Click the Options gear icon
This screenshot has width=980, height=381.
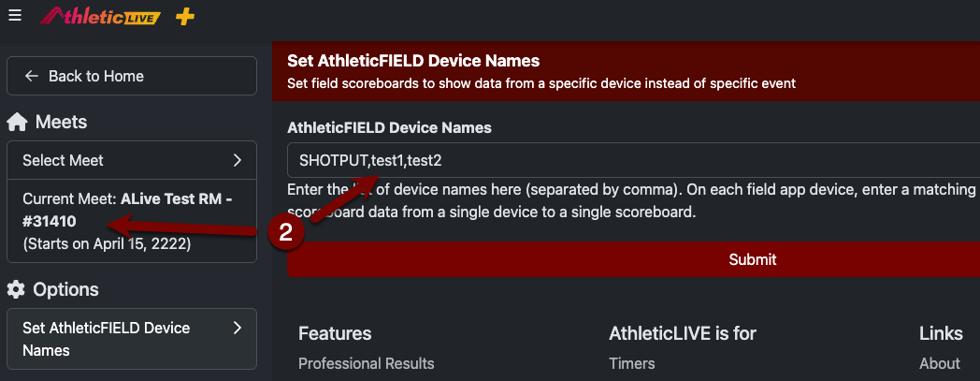(x=16, y=289)
